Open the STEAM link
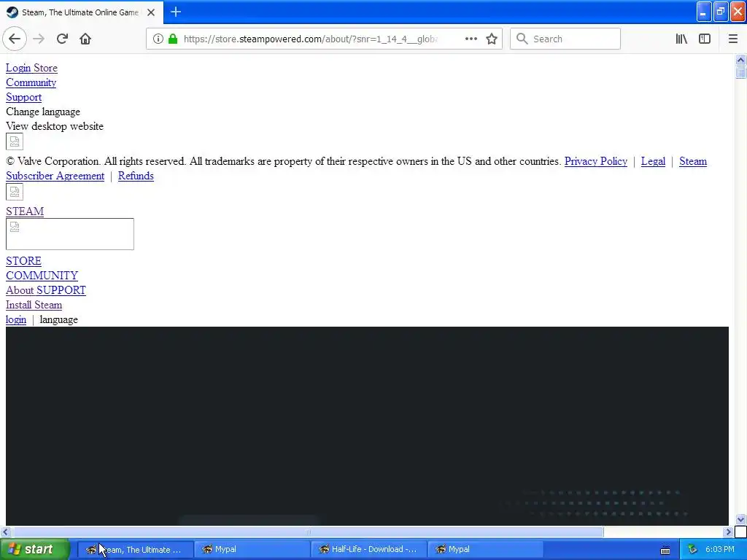747x560 pixels. 25,211
